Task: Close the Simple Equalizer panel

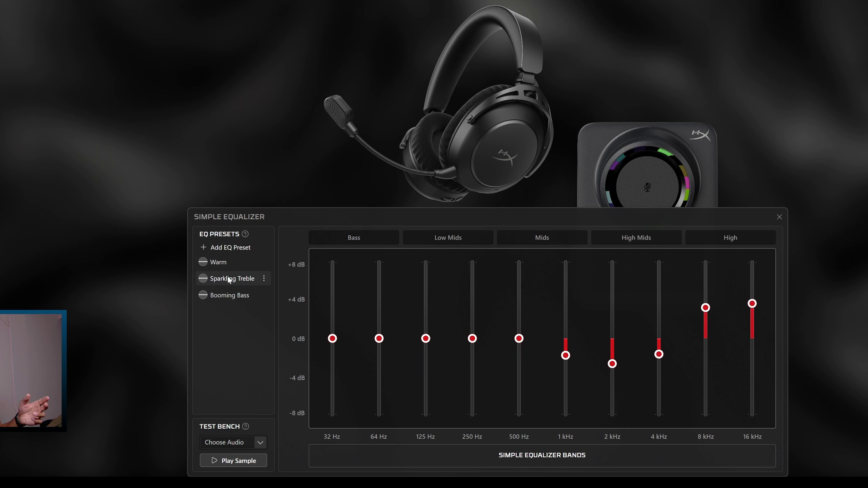Action: pos(779,217)
